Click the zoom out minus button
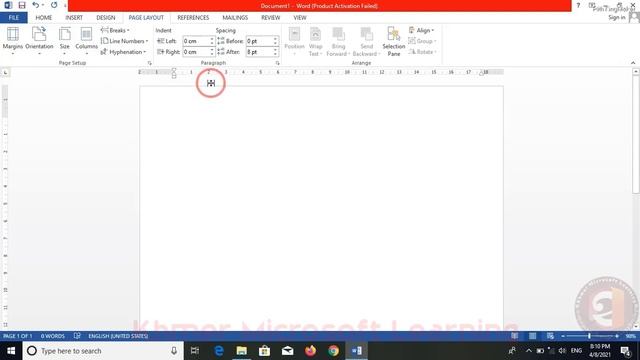Screen dimensions: 640x360 coord(563,336)
